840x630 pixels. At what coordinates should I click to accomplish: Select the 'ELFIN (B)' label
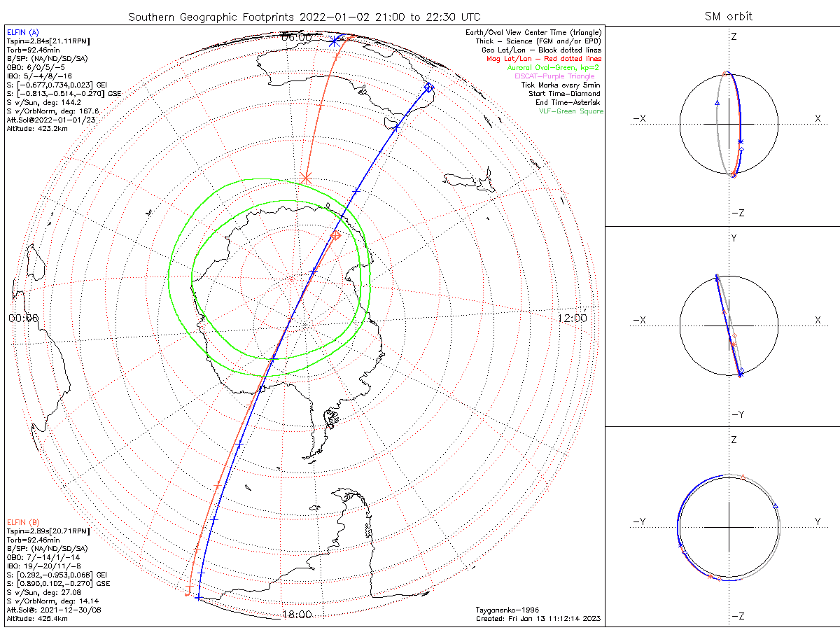[24, 522]
